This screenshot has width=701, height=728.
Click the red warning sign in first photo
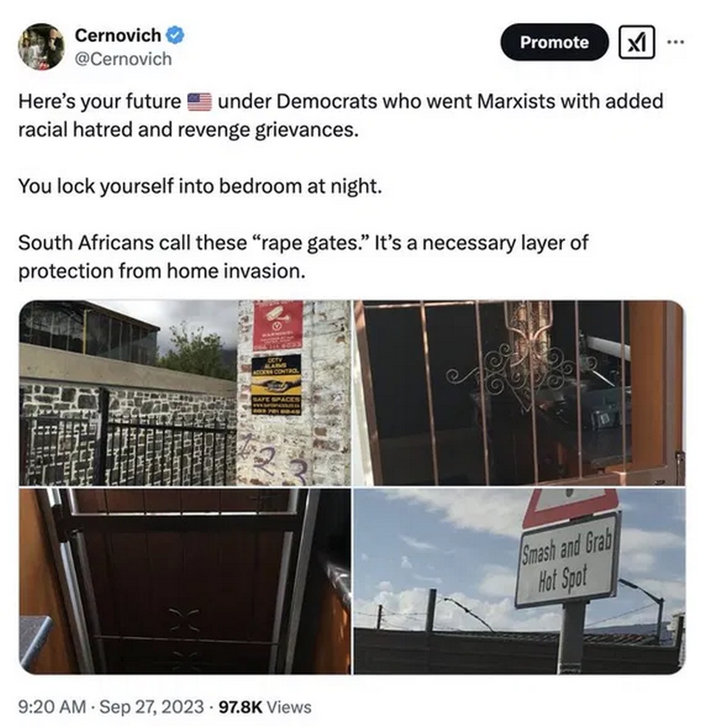pos(278,325)
